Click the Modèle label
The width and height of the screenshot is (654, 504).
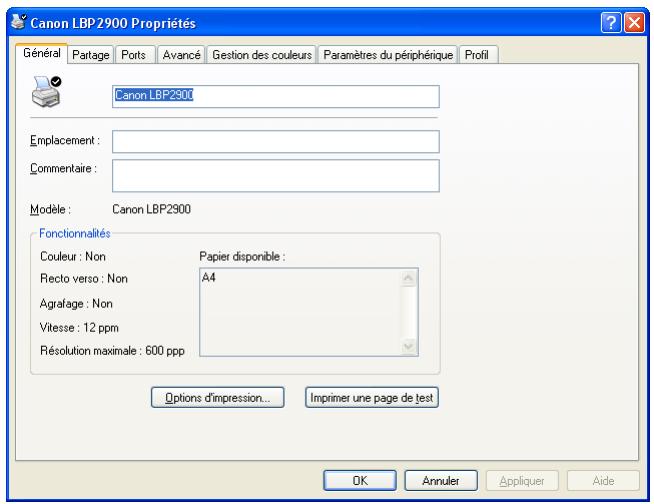tap(50, 209)
